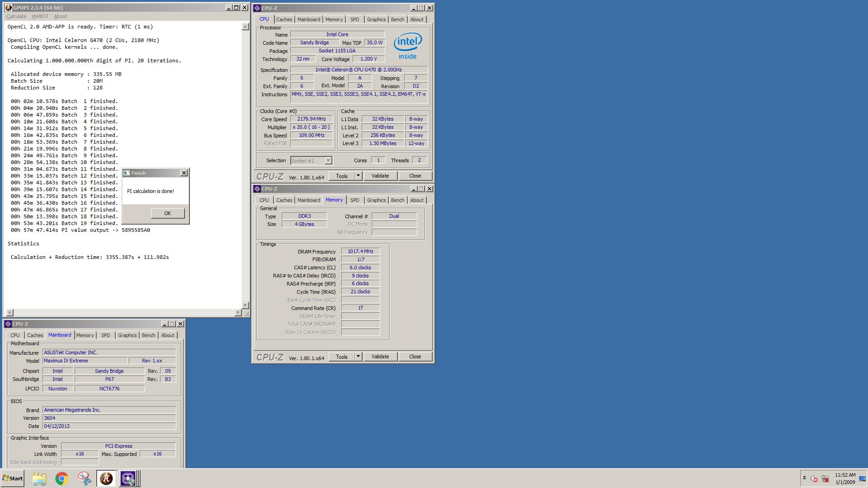Screen dimensions: 868x488
Task: Click Close button in CPU-Z Memory window
Action: [x=415, y=357]
